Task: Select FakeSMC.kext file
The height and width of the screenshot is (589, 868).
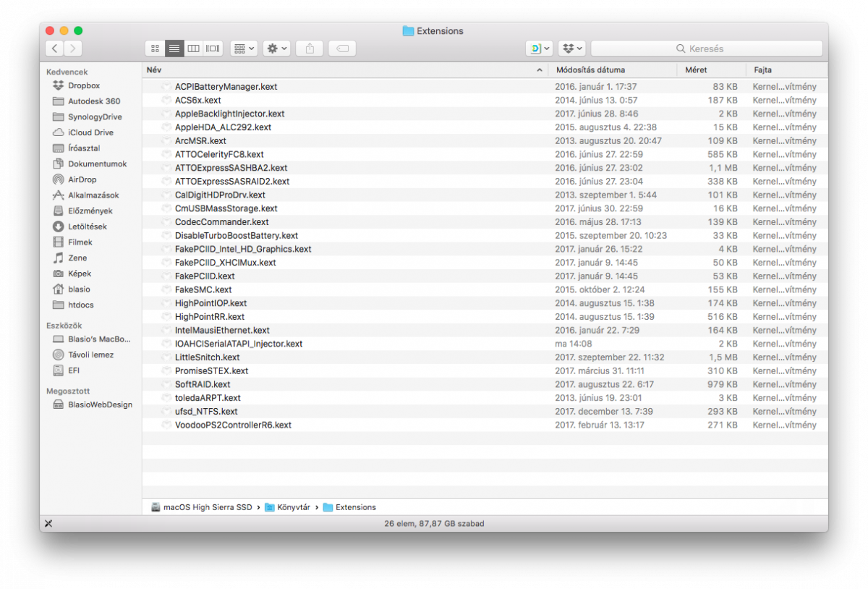Action: [485, 289]
